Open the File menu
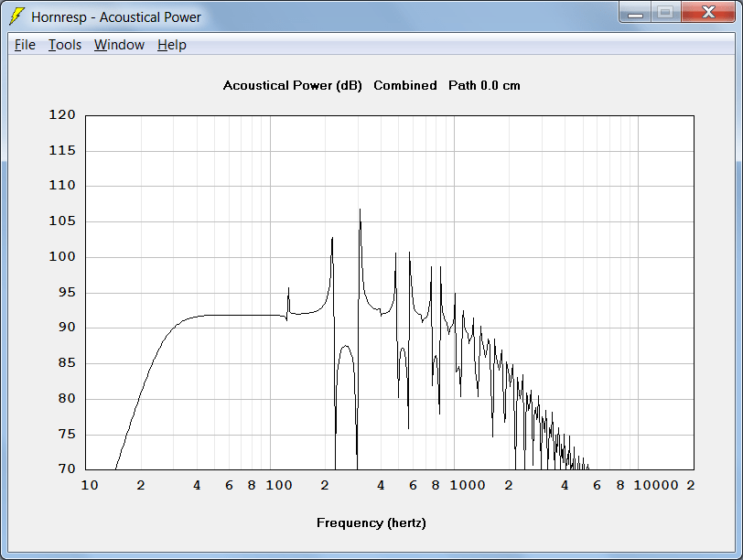Viewport: 743px width, 560px height. [25, 45]
